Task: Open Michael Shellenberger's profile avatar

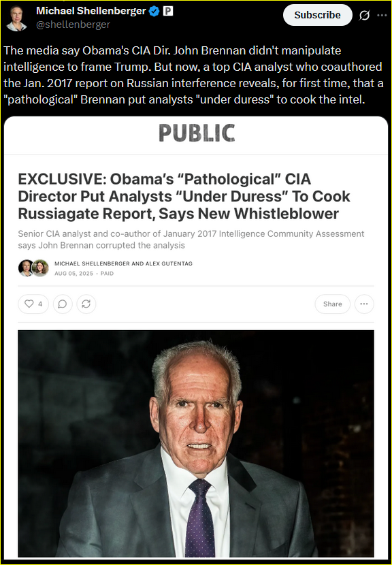Action: pos(16,18)
